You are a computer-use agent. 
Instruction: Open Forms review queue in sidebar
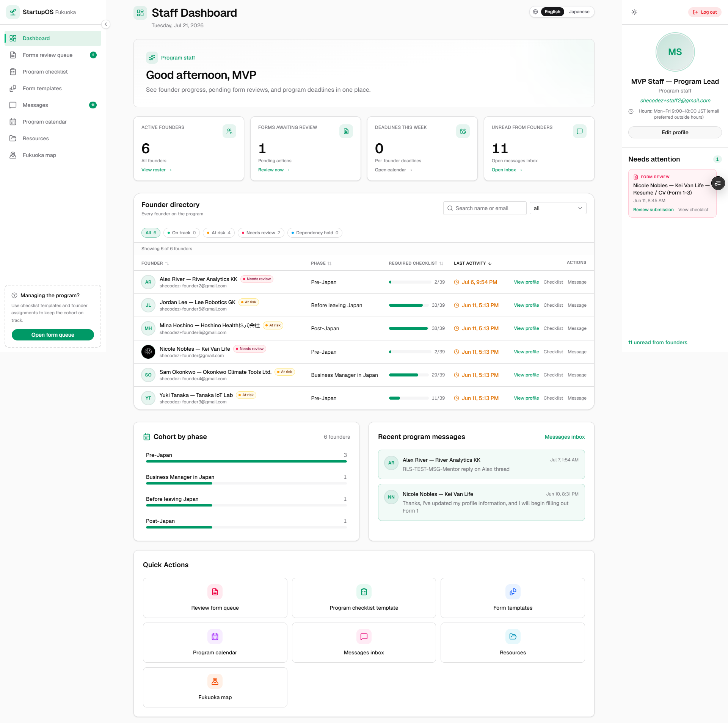tap(53, 55)
